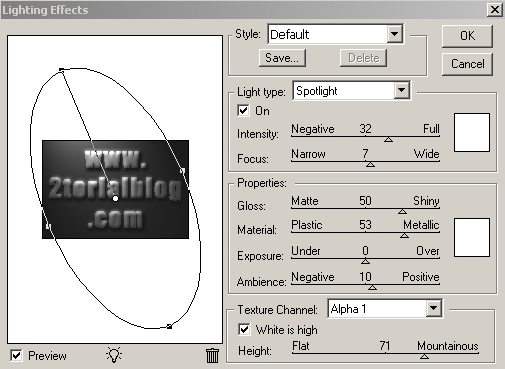Open the properties color swatch beside Material
Image resolution: width=505 pixels, height=369 pixels.
point(472,238)
